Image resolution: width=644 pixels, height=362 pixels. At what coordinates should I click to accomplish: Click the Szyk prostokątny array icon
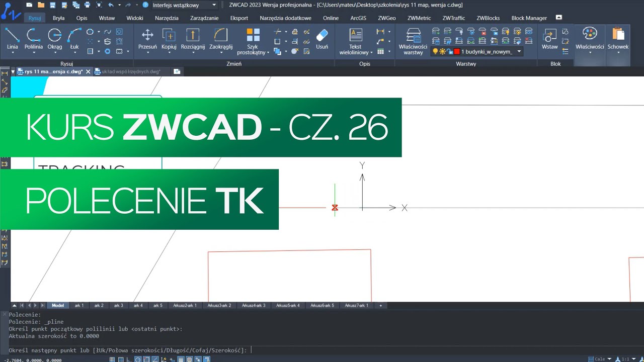(x=253, y=35)
